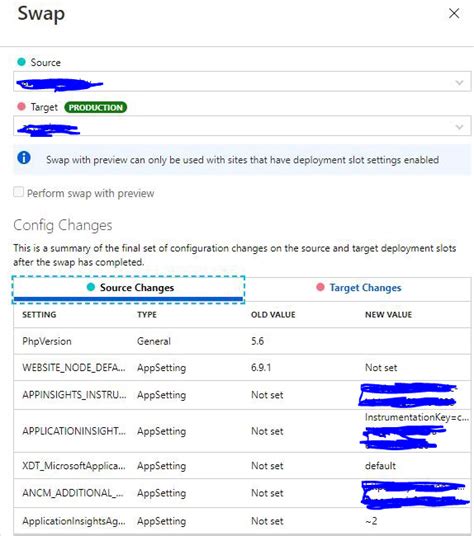Image resolution: width=474 pixels, height=536 pixels.
Task: Click the NEW VALUE column header
Action: [x=388, y=315]
